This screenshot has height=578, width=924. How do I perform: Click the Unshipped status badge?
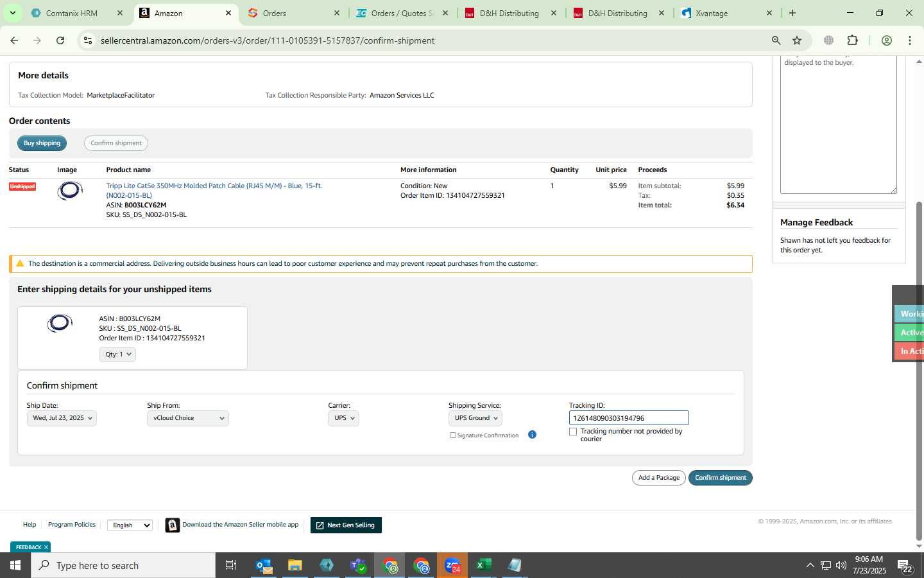point(22,186)
